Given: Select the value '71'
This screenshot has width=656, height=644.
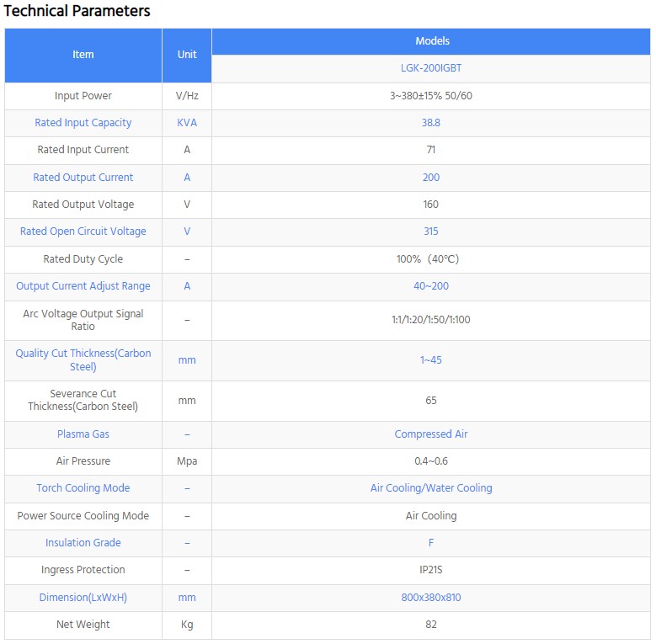Looking at the screenshot, I should coord(431,150).
